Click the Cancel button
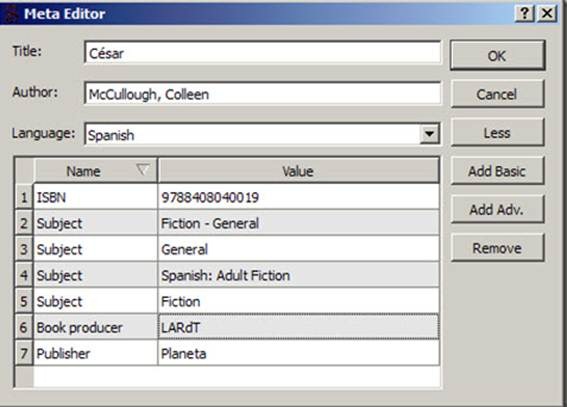The width and height of the screenshot is (567, 407). [x=497, y=94]
